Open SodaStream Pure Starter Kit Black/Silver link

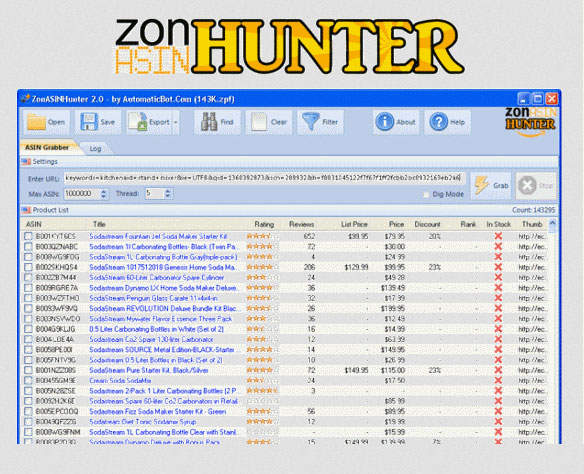point(149,370)
